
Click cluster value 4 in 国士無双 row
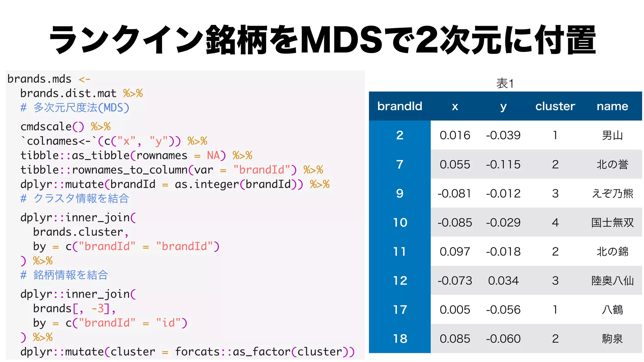[x=555, y=222]
